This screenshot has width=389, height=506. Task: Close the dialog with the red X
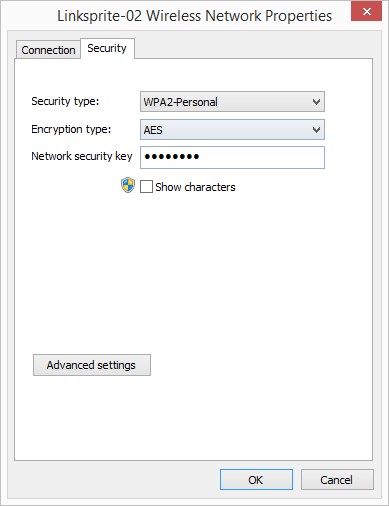[x=366, y=12]
